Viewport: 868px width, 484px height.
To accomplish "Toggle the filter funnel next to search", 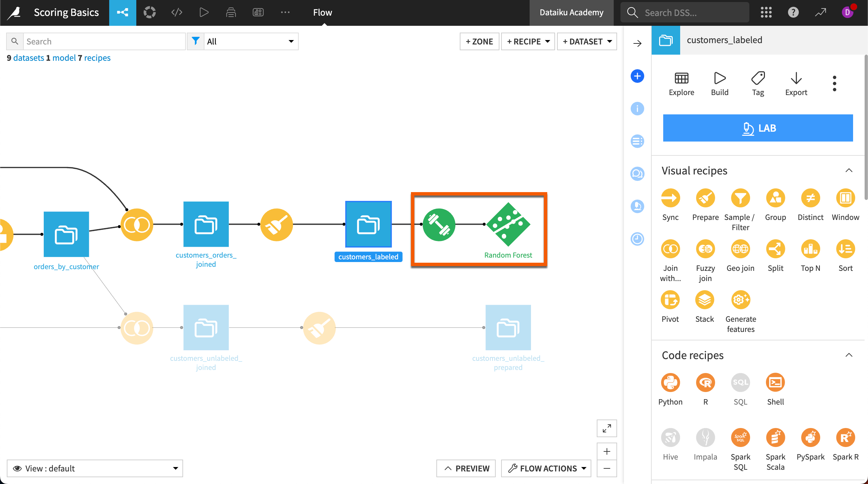I will pyautogui.click(x=195, y=41).
